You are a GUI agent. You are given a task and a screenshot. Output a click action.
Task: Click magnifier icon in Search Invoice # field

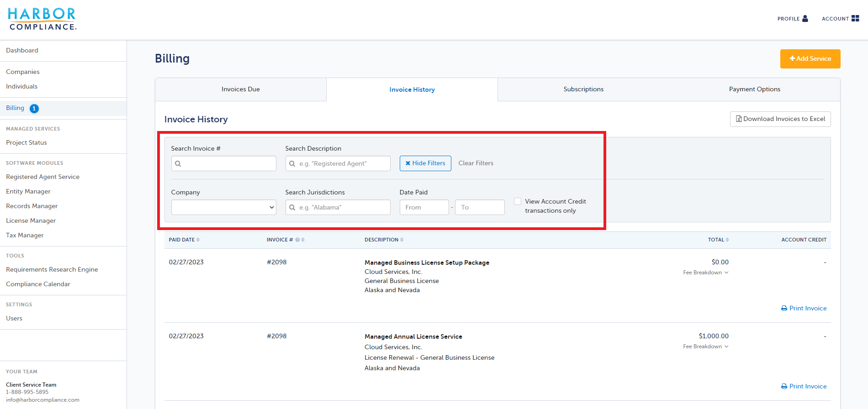point(178,163)
